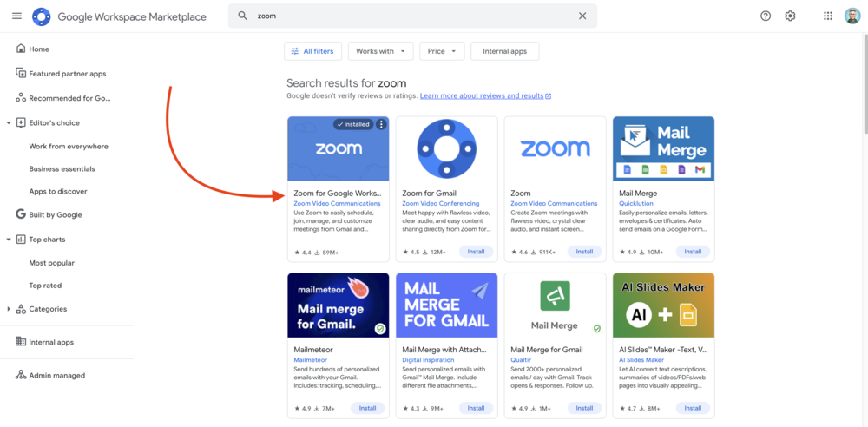The image size is (868, 427).
Task: Open Top rated chart
Action: (x=45, y=286)
